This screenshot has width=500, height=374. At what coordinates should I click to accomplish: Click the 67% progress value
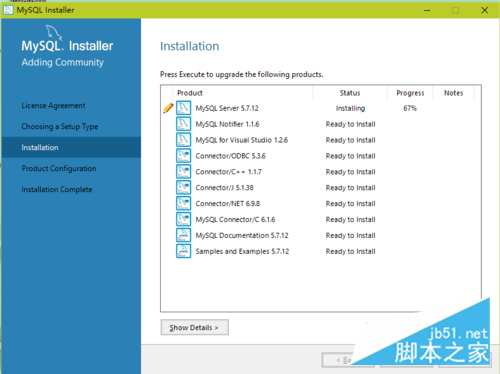(410, 108)
